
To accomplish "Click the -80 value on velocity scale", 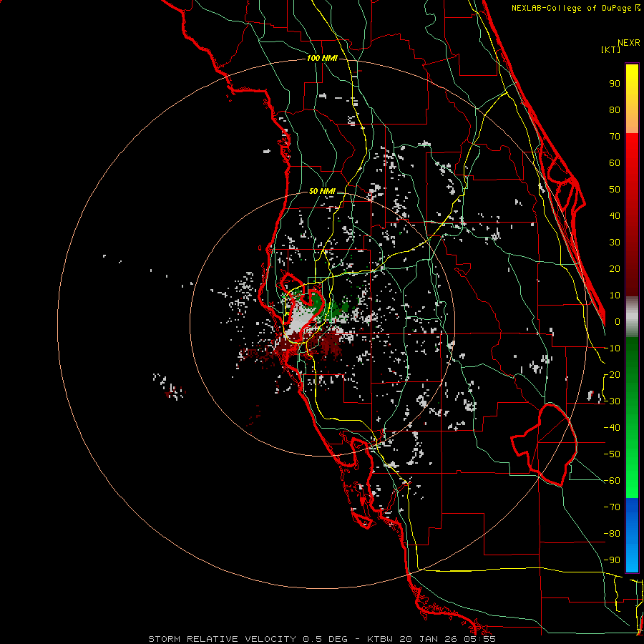I will click(612, 534).
